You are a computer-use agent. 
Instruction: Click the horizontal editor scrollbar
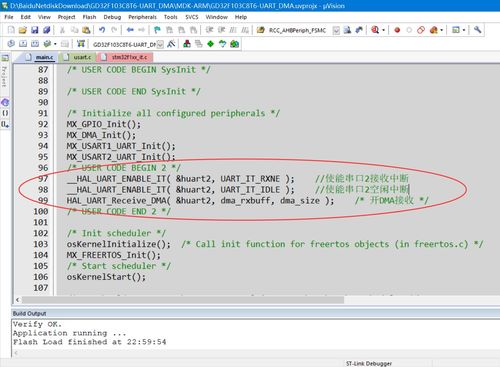(183, 300)
